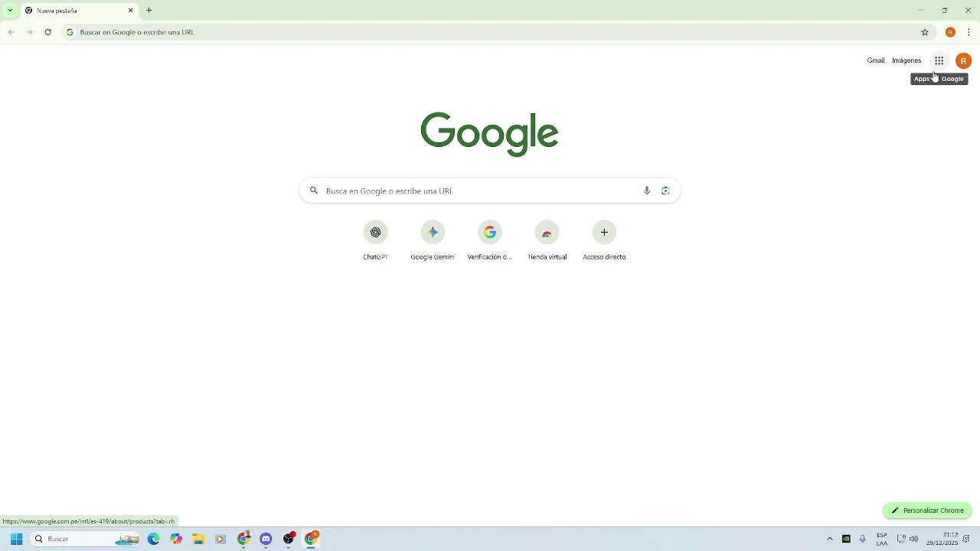The image size is (980, 551).
Task: Open File Explorer from the taskbar
Action: pos(198,539)
